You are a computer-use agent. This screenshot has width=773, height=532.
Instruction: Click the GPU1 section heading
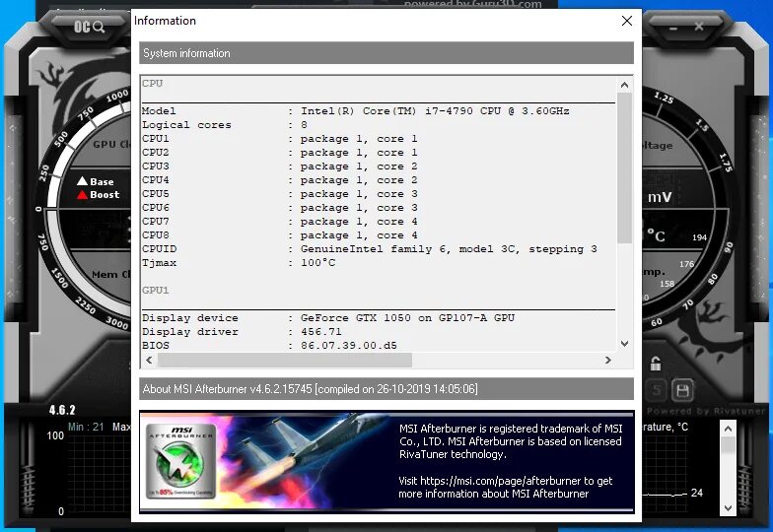(x=156, y=291)
